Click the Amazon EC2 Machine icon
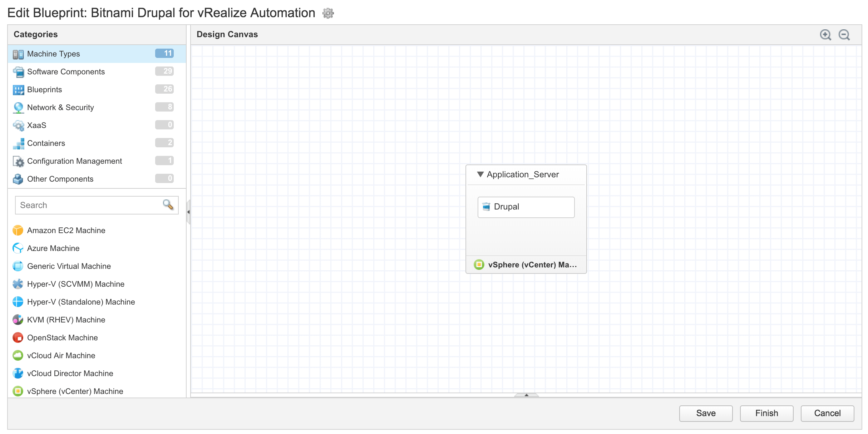This screenshot has width=868, height=434. [x=18, y=230]
